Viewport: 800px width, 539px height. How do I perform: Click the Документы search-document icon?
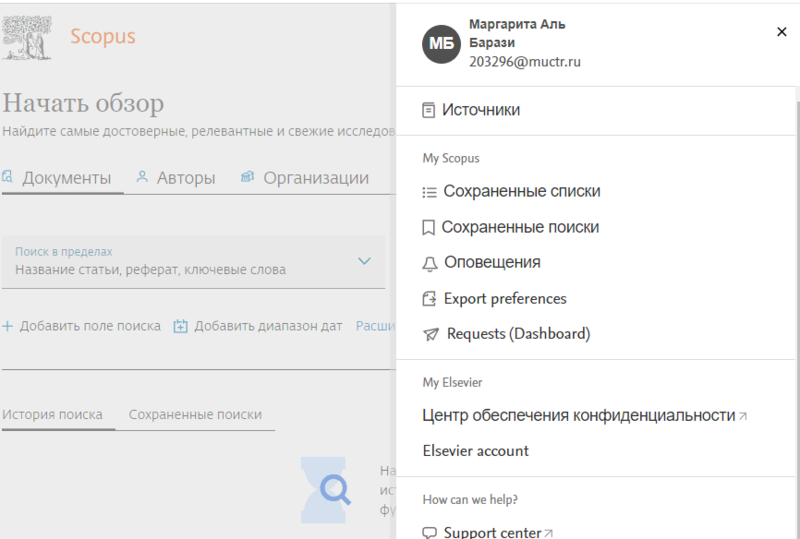(x=7, y=177)
